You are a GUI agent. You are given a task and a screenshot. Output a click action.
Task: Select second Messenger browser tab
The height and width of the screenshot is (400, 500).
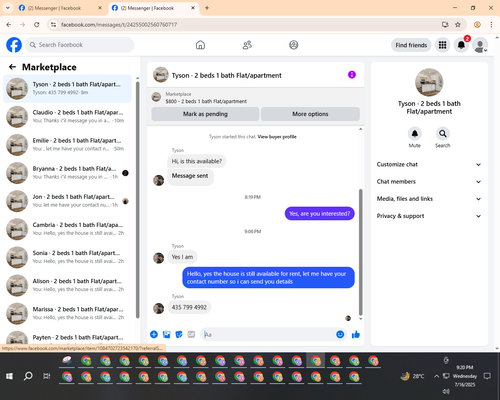coord(153,8)
